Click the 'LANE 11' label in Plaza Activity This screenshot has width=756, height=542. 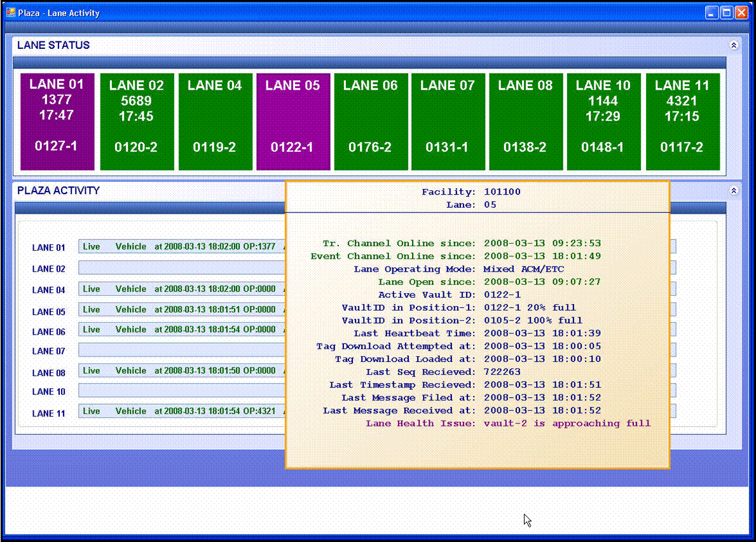pyautogui.click(x=48, y=413)
